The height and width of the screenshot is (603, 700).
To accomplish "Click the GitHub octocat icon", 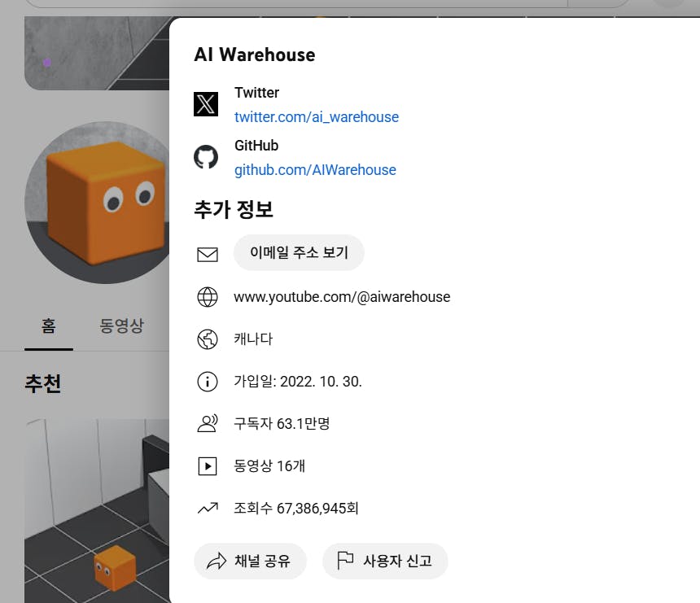I will 206,157.
